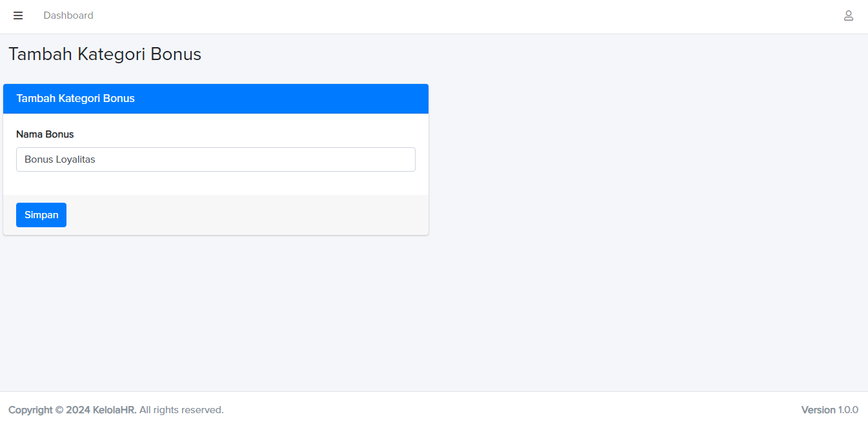Expand the navigation drawer via the menu icon

point(18,15)
